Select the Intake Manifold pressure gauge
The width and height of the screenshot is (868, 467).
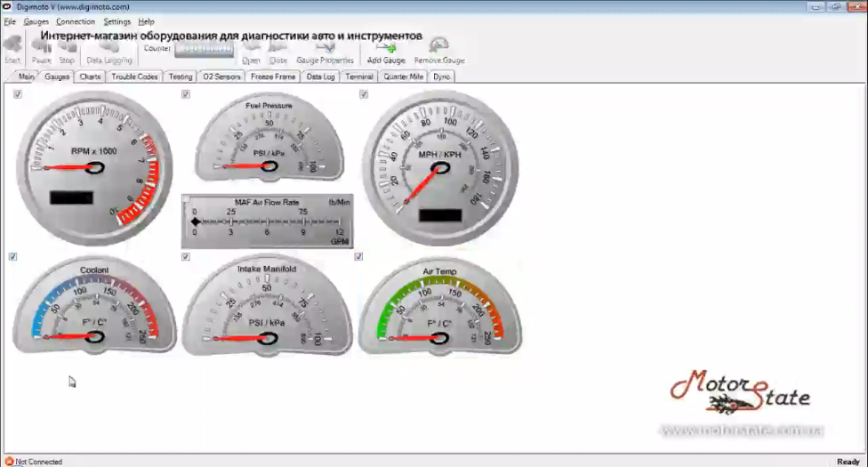tap(268, 306)
